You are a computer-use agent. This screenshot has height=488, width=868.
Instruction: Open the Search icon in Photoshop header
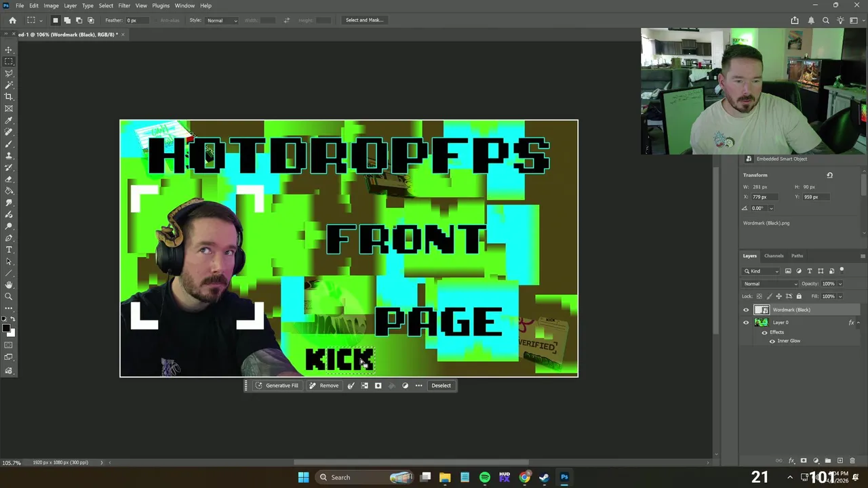tap(826, 20)
